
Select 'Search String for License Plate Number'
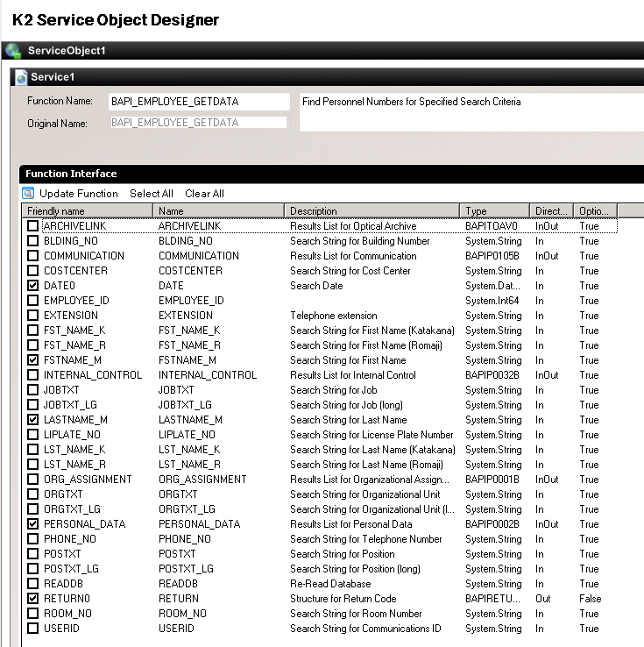coord(372,435)
